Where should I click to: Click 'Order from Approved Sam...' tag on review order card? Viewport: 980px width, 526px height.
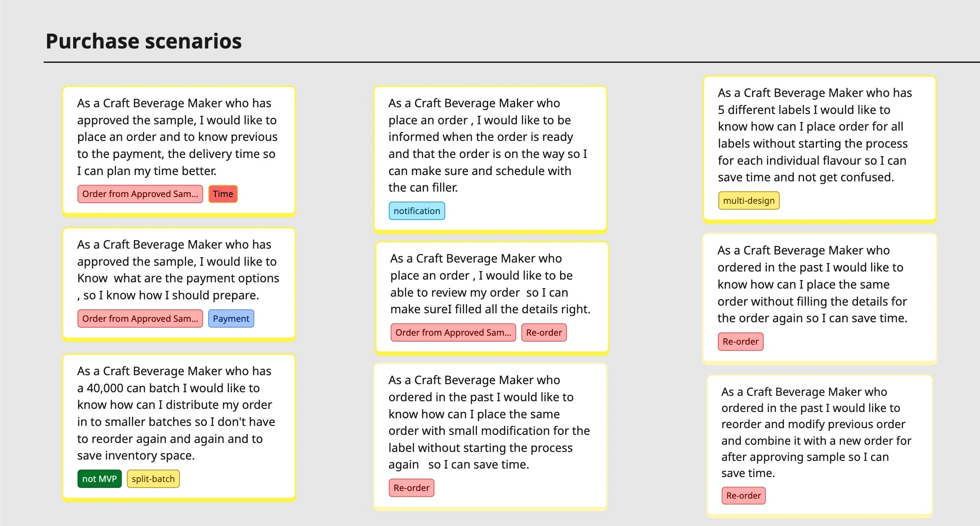point(453,333)
